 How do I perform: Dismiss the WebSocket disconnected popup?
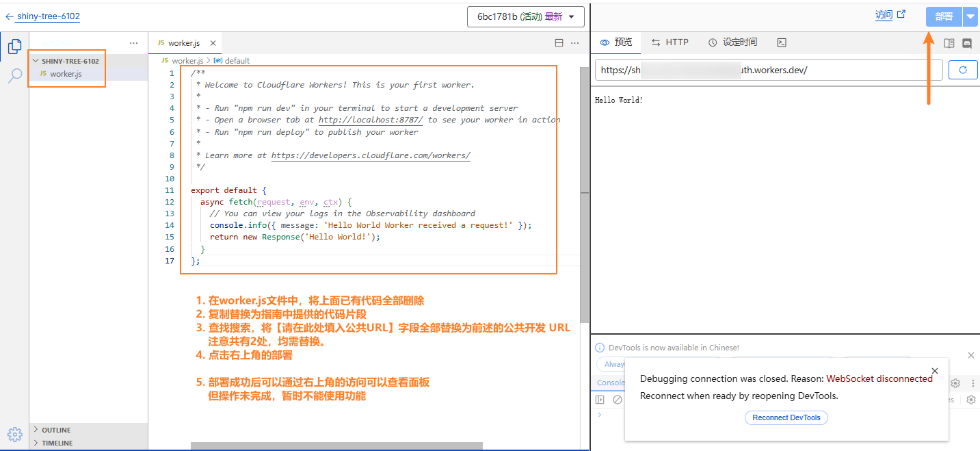click(x=935, y=371)
